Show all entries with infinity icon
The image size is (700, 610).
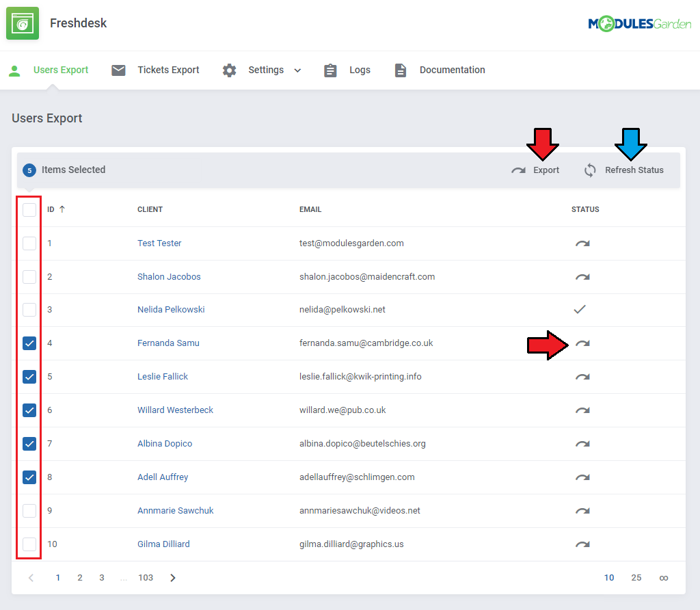[x=664, y=579]
